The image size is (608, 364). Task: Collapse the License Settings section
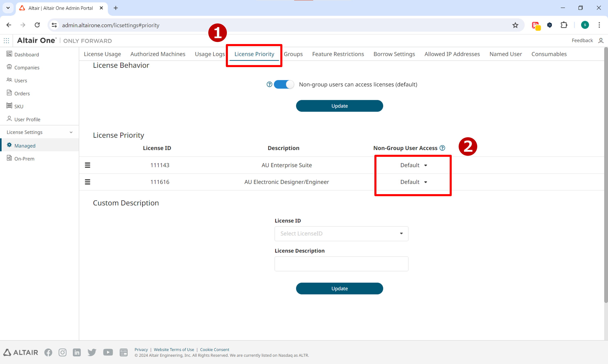71,132
